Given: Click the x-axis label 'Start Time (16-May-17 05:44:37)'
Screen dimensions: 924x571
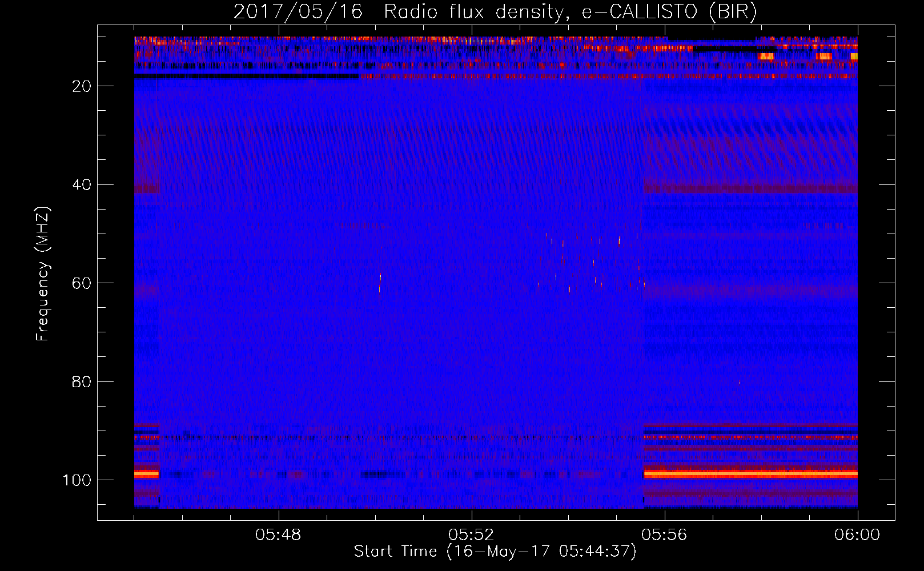Looking at the screenshot, I should (495, 552).
